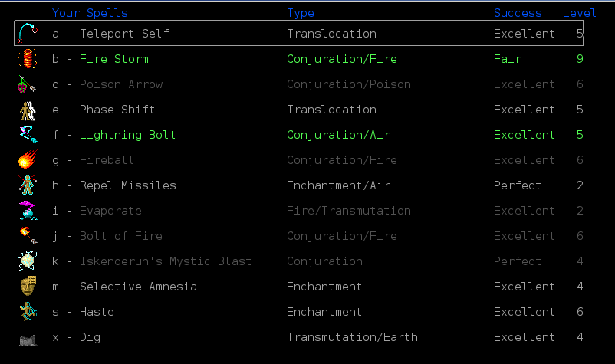Click the Iskenderun's Mystic Blast icon
Viewport: 615px width, 364px height.
tap(28, 261)
